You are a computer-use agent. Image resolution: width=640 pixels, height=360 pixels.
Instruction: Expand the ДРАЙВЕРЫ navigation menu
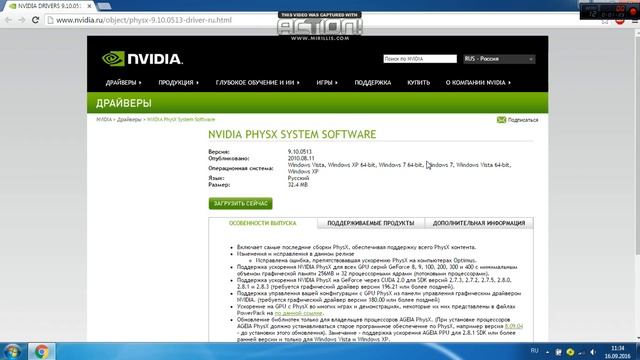tap(123, 82)
